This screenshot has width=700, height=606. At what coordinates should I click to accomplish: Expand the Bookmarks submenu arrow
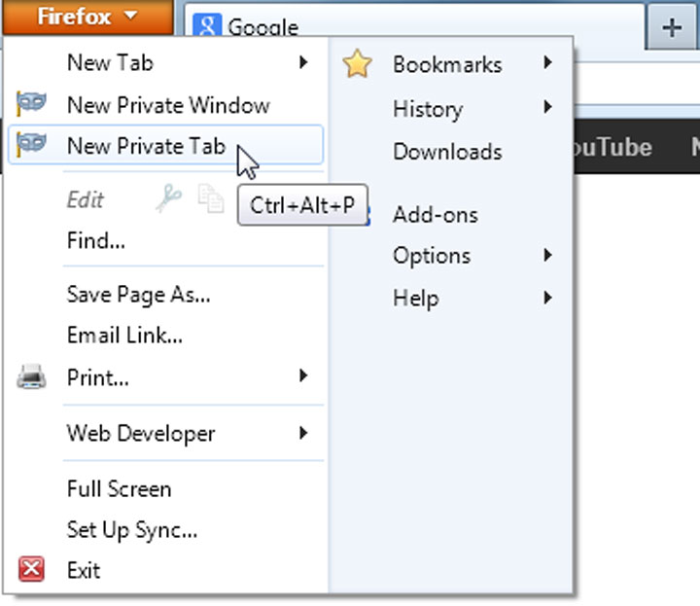(547, 62)
